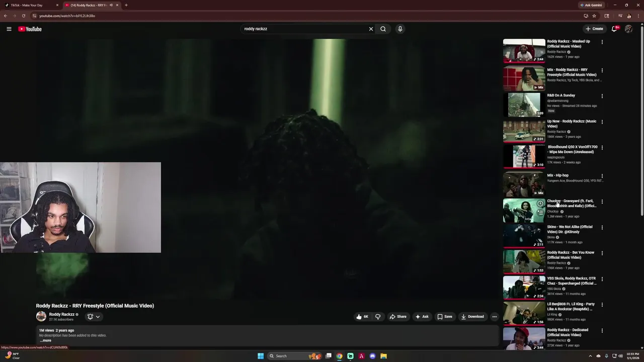Open options for Masked Up video
Viewport: 644px width, 362px height.
(x=602, y=42)
